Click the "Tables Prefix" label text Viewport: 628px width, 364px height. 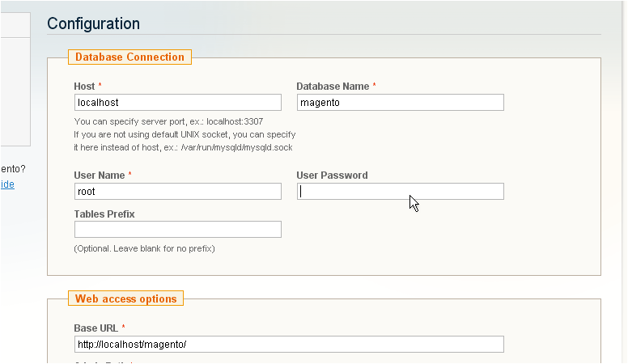click(x=104, y=214)
